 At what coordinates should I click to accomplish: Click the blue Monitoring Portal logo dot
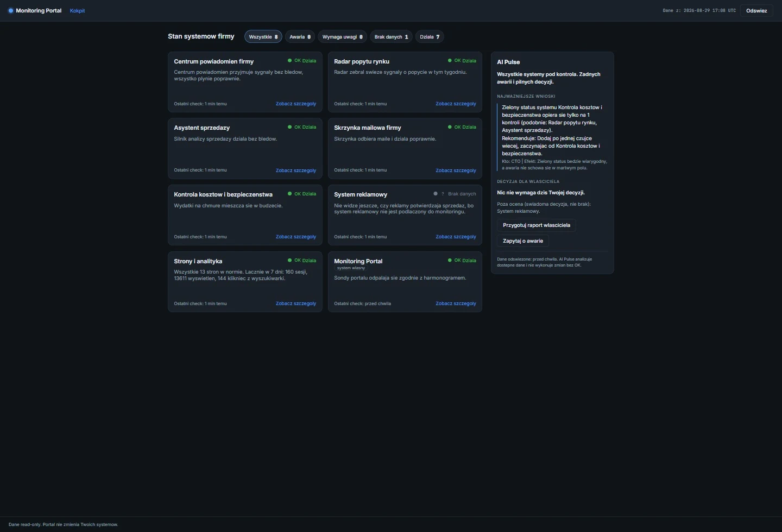10,11
